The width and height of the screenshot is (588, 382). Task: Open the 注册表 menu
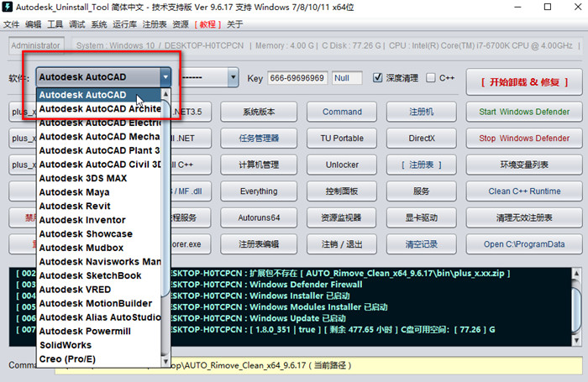[x=154, y=24]
